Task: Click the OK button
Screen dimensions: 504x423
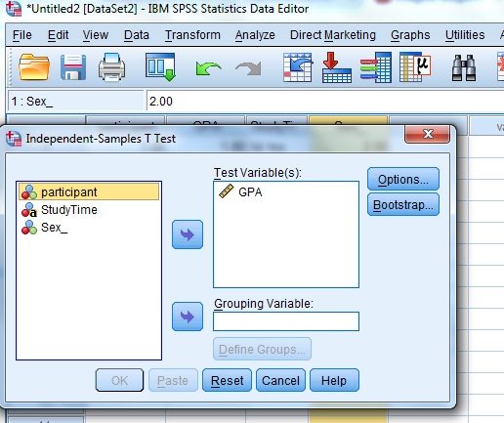Action: 119,380
